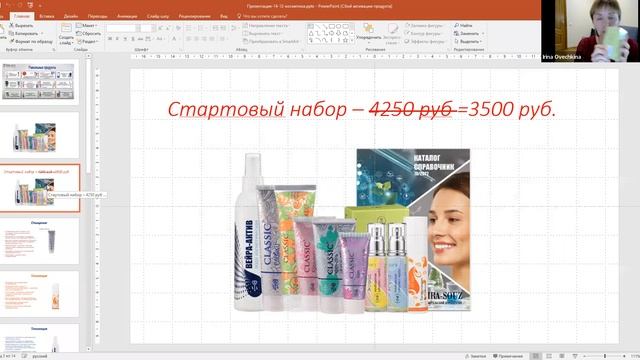Image resolution: width=640 pixels, height=360 pixels.
Task: Justify text alignment
Action: click(x=212, y=39)
